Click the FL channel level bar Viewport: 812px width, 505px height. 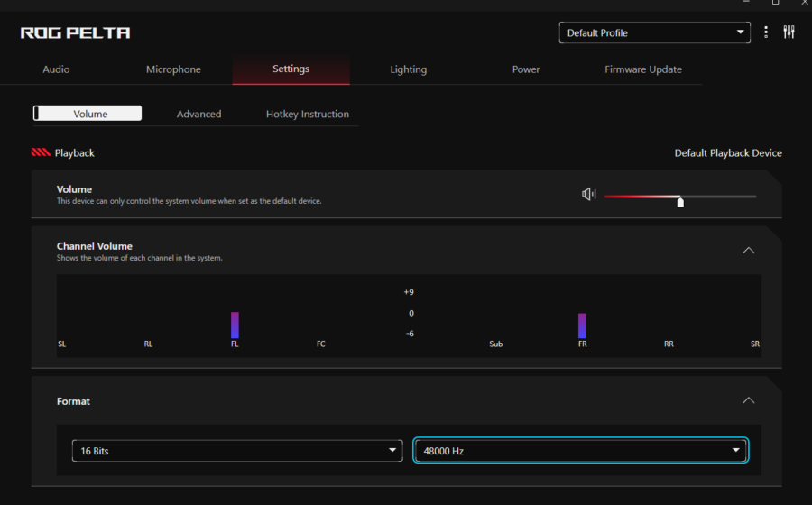(x=235, y=325)
